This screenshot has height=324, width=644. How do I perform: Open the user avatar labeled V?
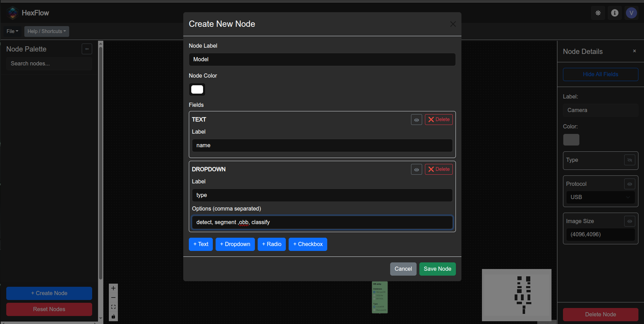pos(632,13)
